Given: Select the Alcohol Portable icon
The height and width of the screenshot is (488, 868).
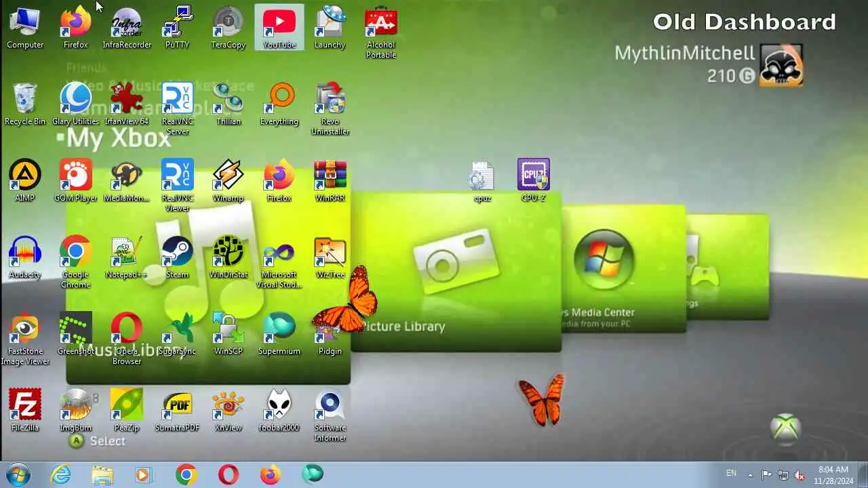Looking at the screenshot, I should tap(381, 33).
